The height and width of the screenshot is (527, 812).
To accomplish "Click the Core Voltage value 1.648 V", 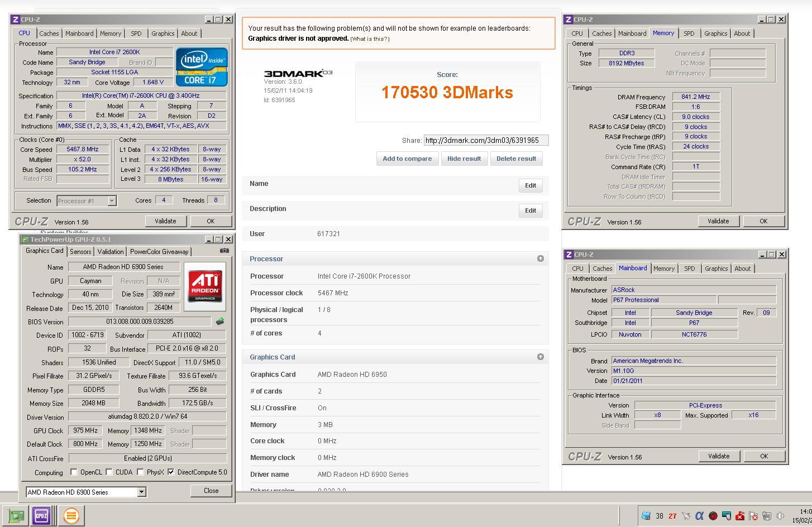I will (x=153, y=82).
